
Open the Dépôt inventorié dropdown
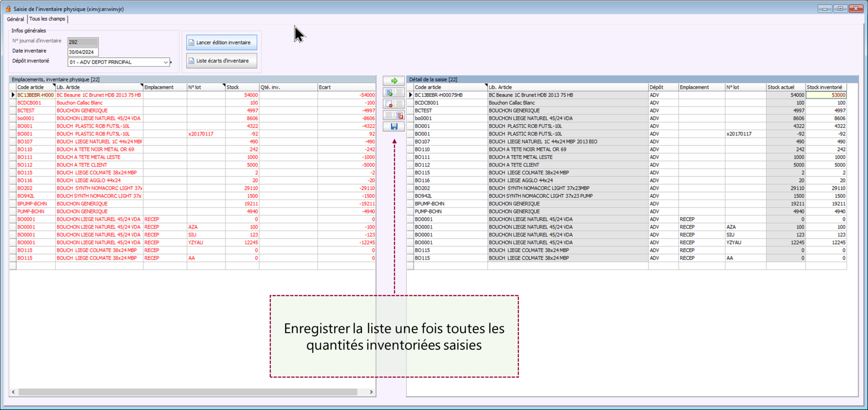[x=165, y=62]
